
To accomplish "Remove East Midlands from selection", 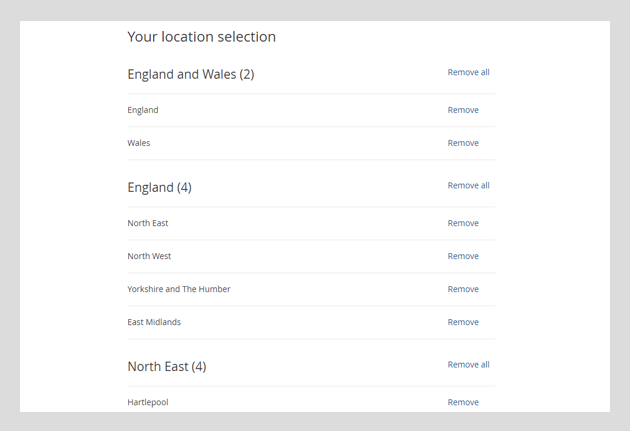I will click(x=463, y=322).
